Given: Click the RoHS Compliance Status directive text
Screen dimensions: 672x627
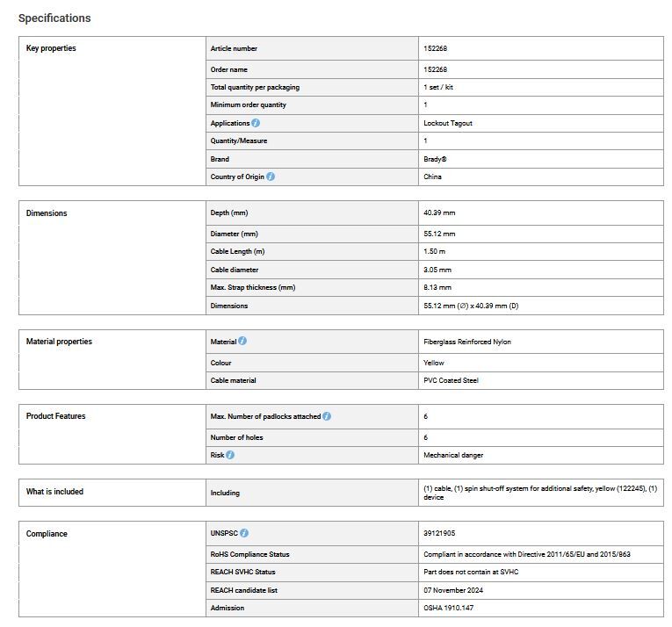Looking at the screenshot, I should [527, 554].
